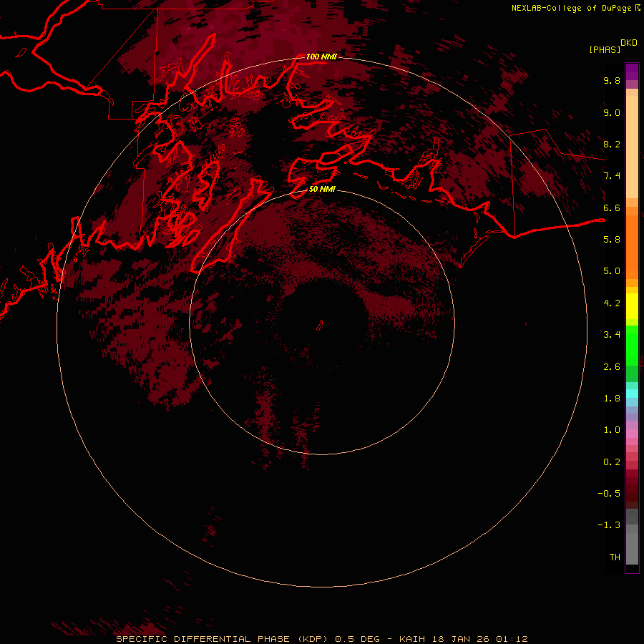Click the 4.2 legend value
This screenshot has height=644, width=644.
(612, 303)
